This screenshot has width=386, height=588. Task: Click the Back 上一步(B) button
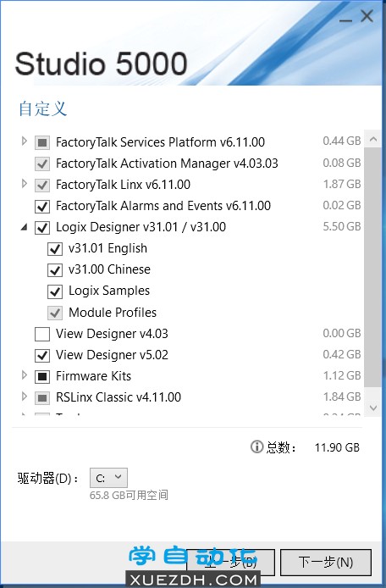(231, 562)
